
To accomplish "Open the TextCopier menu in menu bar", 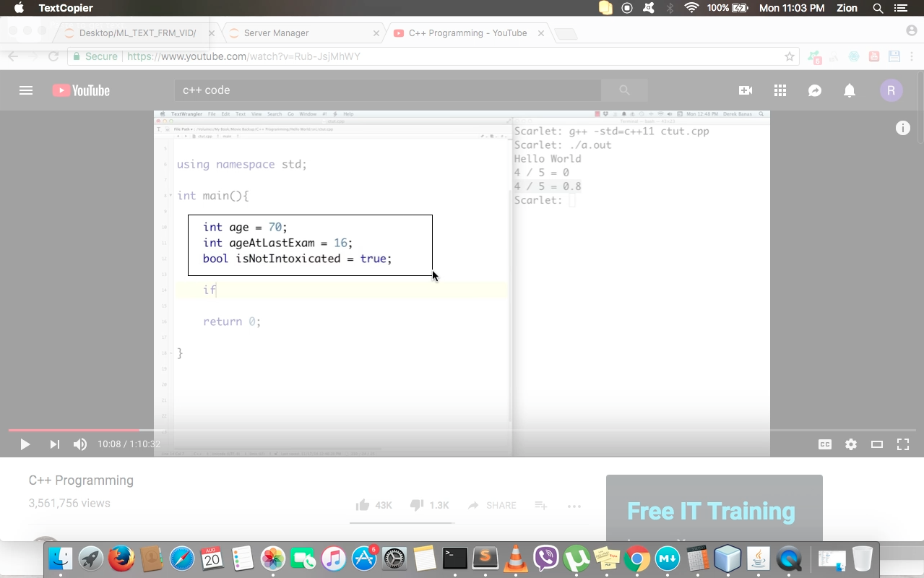I will (x=66, y=8).
